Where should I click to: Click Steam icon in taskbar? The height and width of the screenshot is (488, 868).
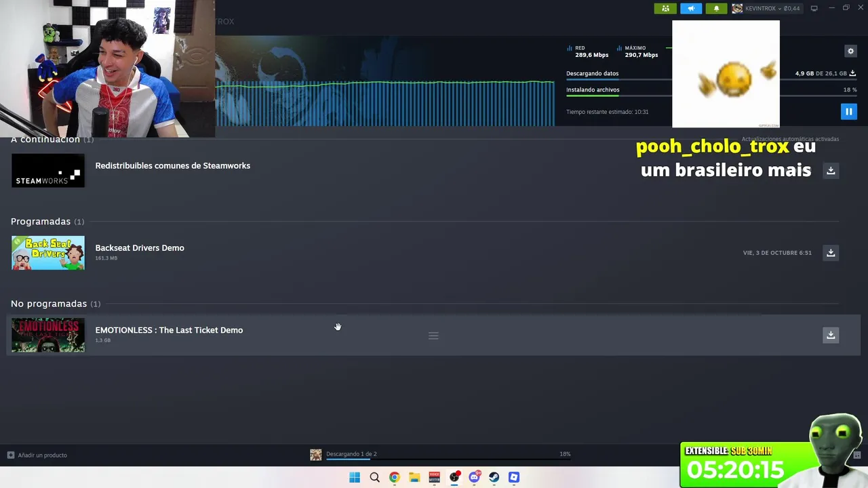click(494, 477)
